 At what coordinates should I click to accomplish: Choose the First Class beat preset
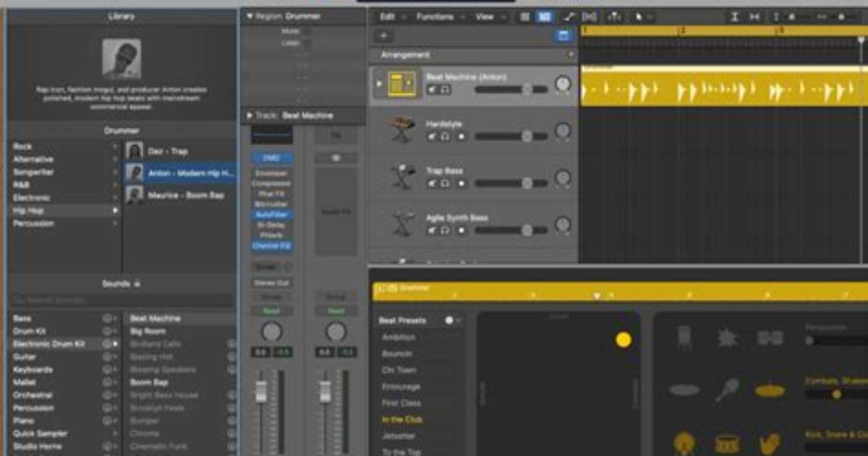pyautogui.click(x=401, y=404)
